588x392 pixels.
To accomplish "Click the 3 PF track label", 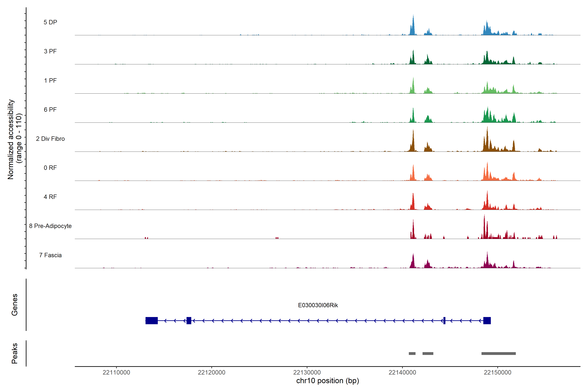I will tap(50, 51).
